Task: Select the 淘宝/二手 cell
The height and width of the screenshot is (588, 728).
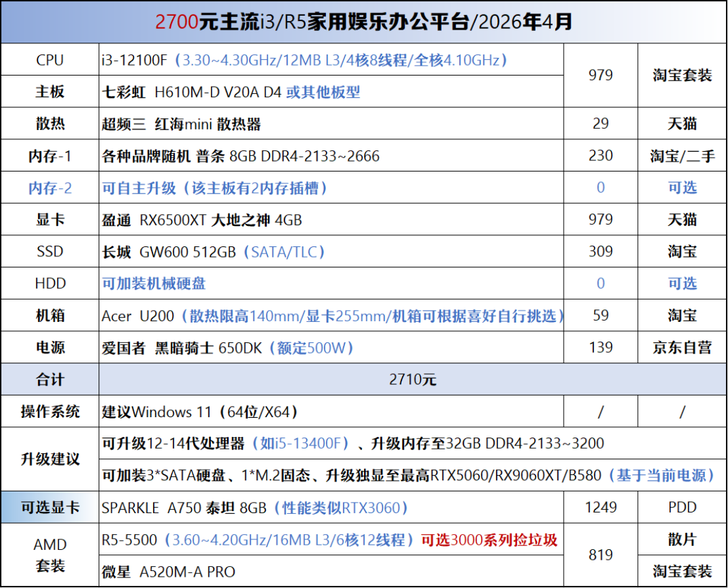Action: pyautogui.click(x=682, y=156)
